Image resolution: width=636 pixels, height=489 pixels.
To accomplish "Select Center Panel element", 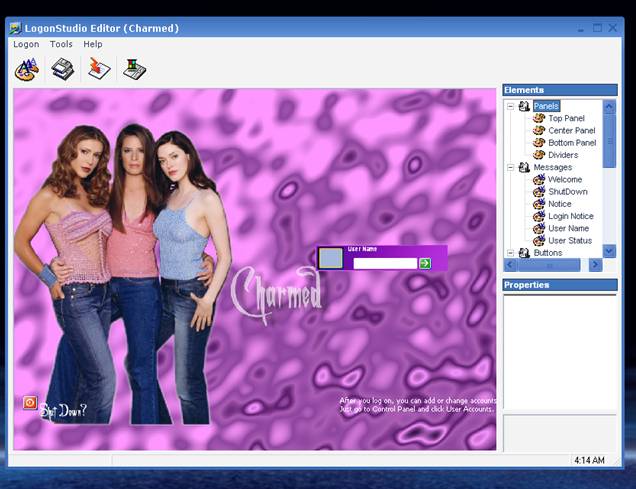I will pos(572,131).
